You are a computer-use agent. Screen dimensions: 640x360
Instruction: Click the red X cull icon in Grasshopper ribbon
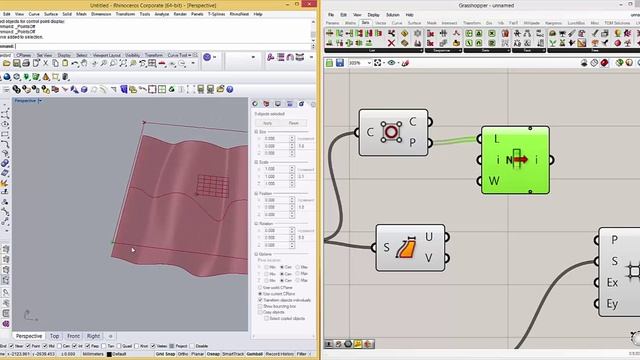pos(391,42)
